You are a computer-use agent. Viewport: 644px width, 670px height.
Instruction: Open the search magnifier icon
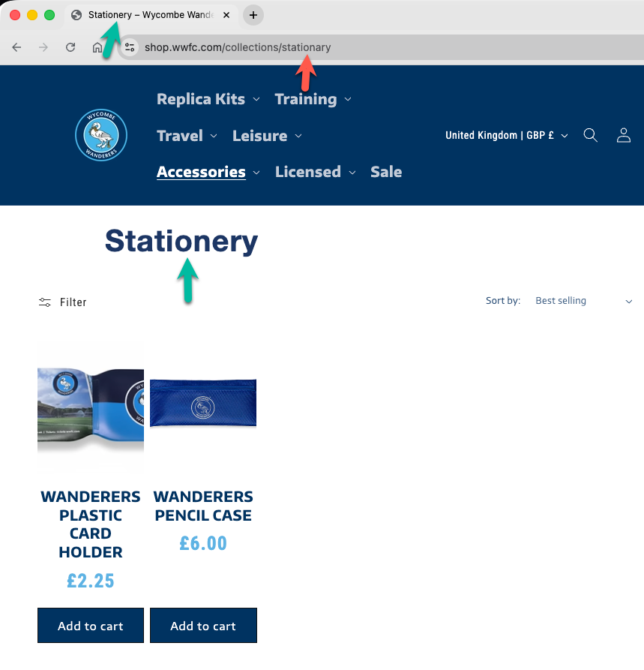590,135
